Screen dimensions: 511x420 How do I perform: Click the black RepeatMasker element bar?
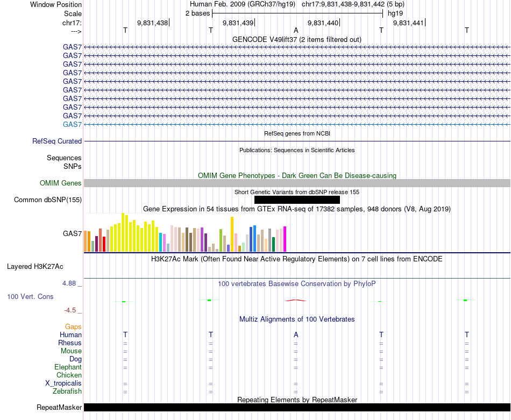(x=297, y=407)
